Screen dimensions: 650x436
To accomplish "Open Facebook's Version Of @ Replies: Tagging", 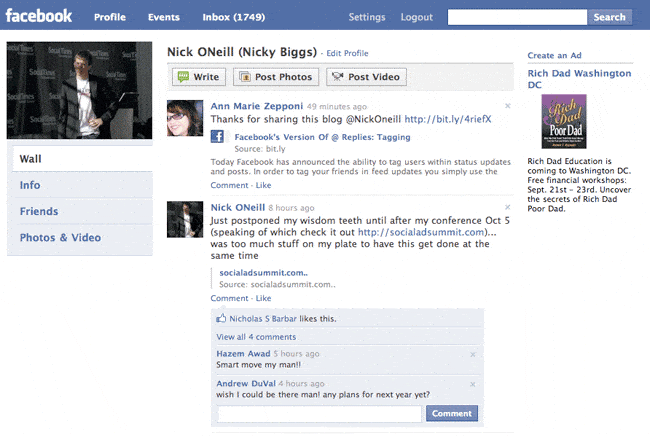I will [323, 137].
